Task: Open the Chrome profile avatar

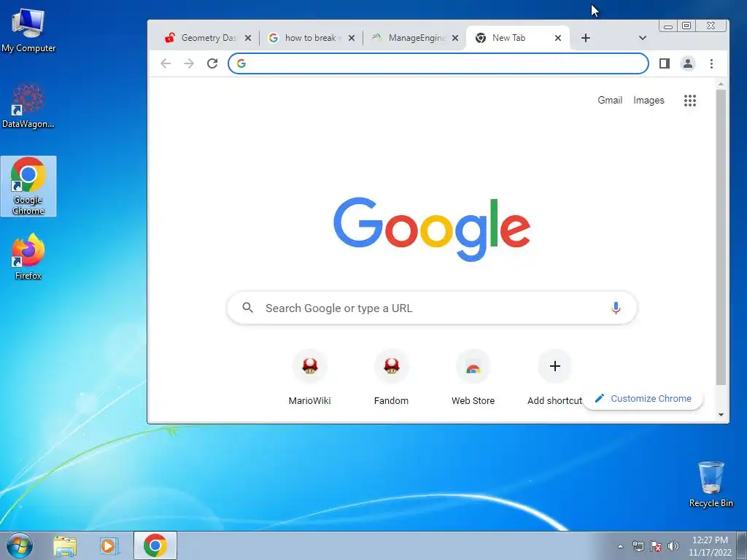Action: [687, 63]
